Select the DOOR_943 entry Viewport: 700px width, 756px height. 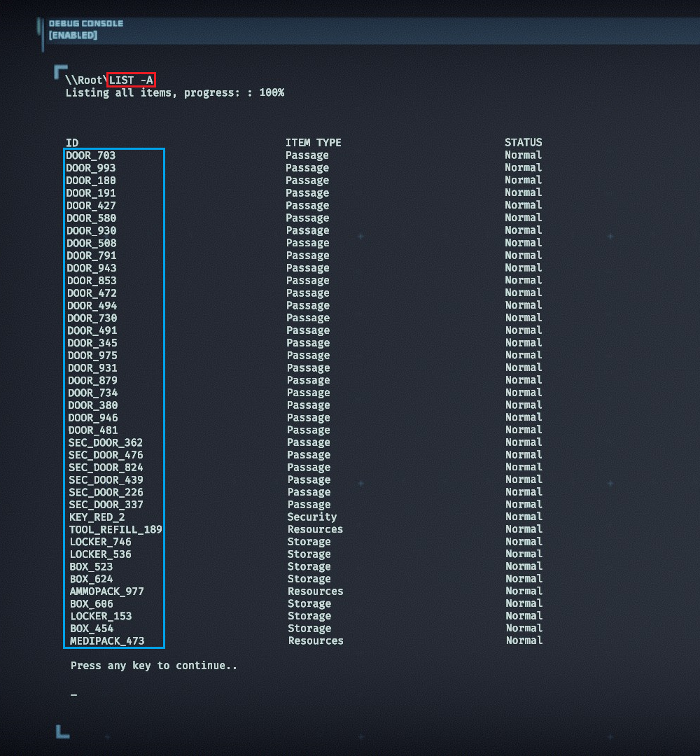(92, 268)
